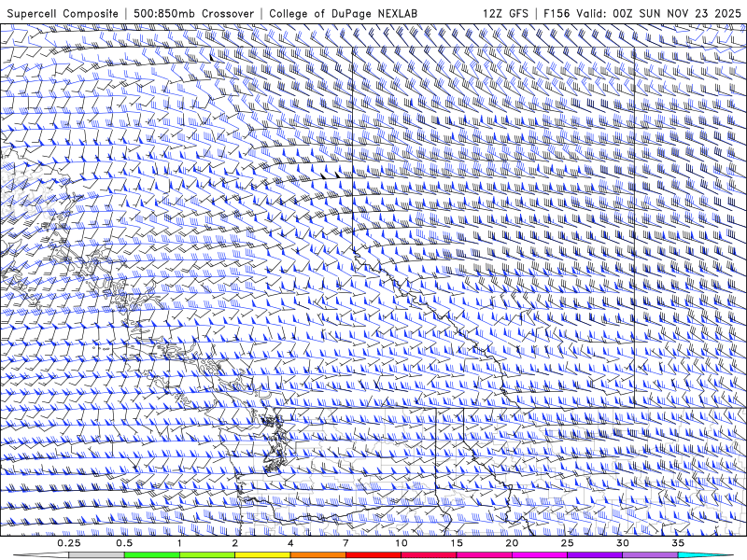Click the '20' colorbar tick label
The height and width of the screenshot is (560, 747).
point(512,543)
